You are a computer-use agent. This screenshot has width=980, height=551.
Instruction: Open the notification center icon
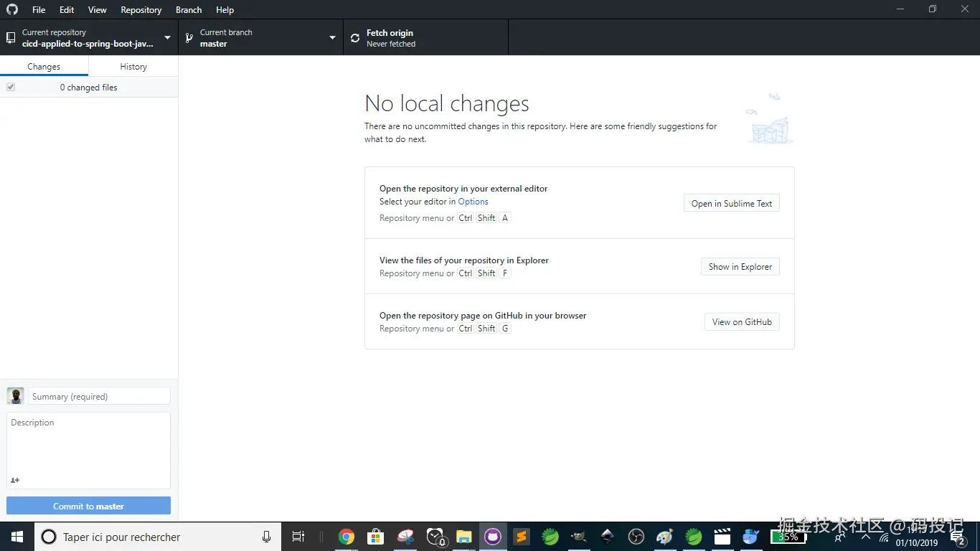[x=957, y=537]
